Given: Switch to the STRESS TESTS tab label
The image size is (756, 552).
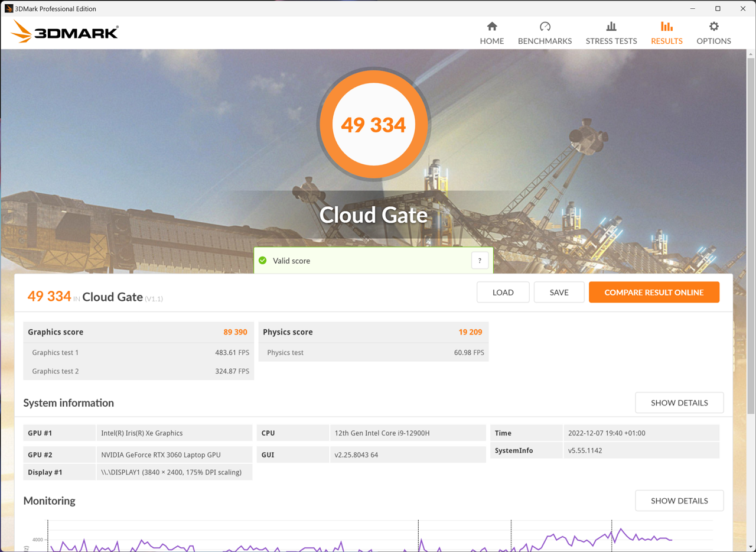Looking at the screenshot, I should (611, 41).
